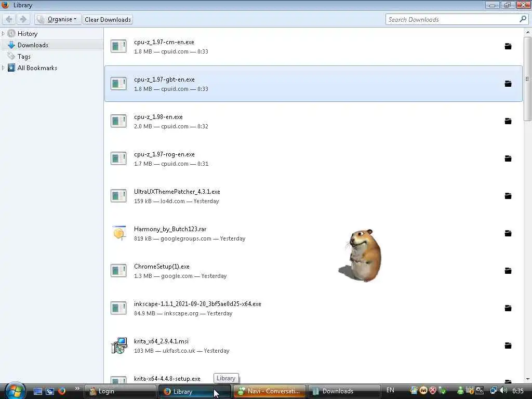The height and width of the screenshot is (399, 532).
Task: Click Show Desktop quick launch icon
Action: pyautogui.click(x=37, y=391)
